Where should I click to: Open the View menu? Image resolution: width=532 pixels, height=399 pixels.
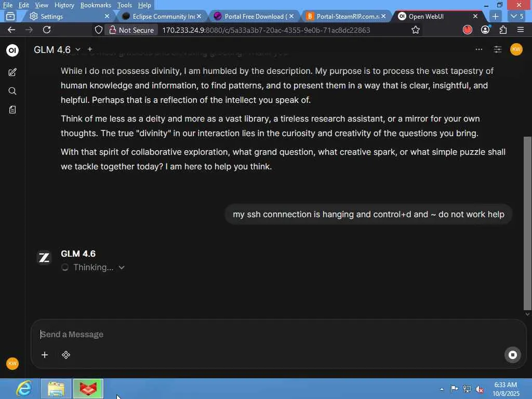[42, 5]
